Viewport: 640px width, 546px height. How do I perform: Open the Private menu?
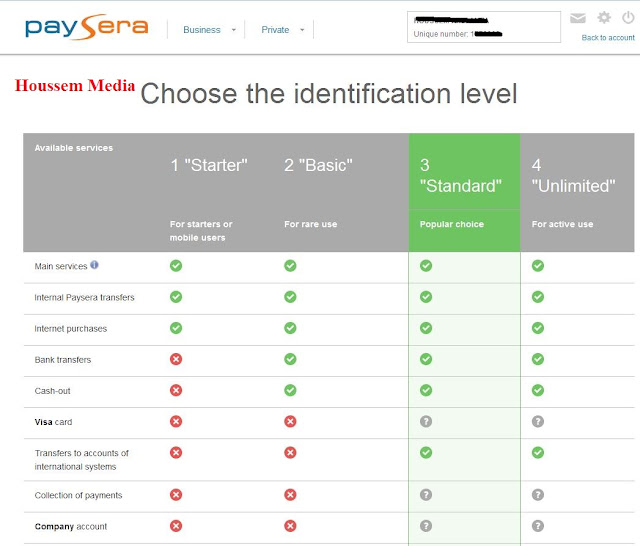coord(275,30)
